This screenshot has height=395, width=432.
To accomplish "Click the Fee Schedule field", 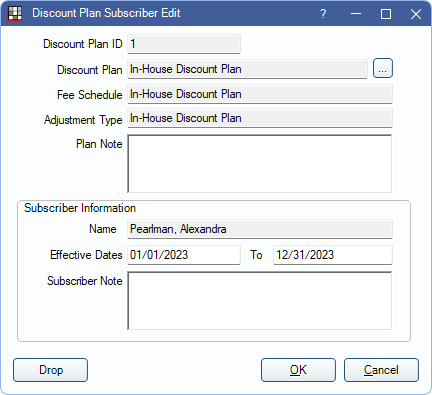I will point(260,94).
